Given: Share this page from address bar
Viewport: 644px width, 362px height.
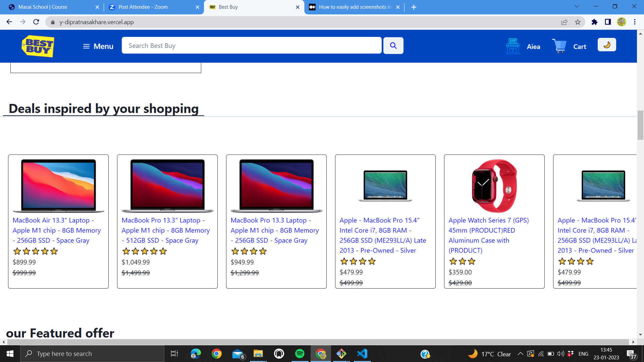Looking at the screenshot, I should click(564, 22).
